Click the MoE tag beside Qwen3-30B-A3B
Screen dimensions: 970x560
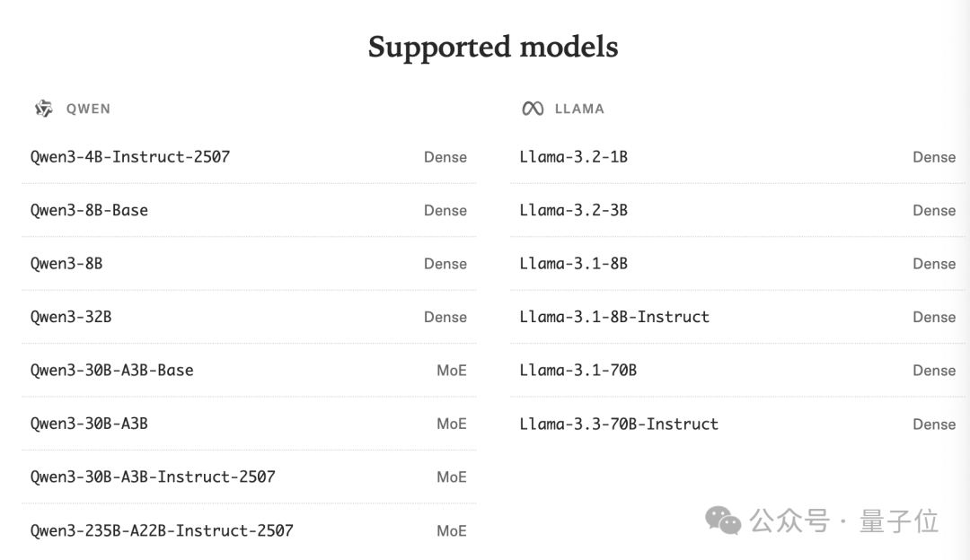point(452,424)
